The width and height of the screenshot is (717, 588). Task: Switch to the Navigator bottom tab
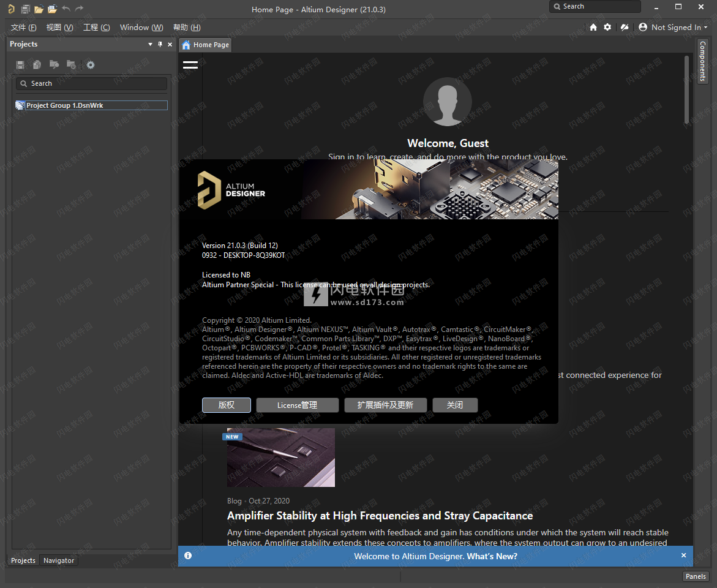pos(59,560)
